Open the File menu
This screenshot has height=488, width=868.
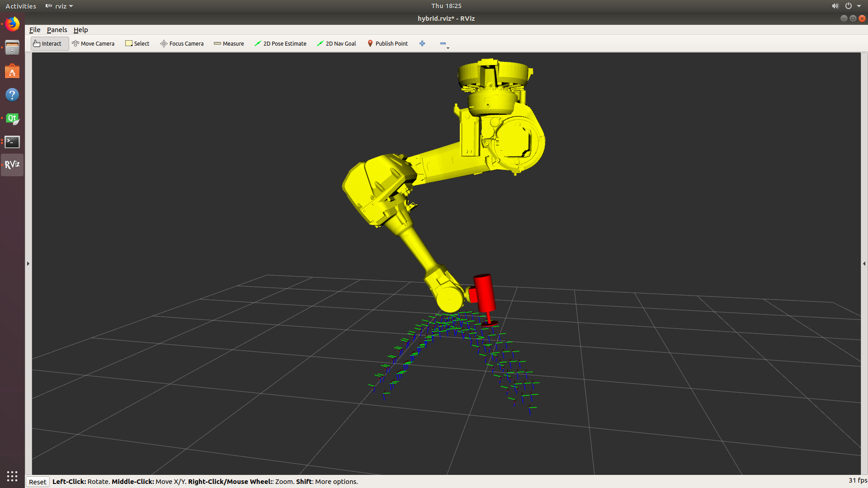tap(35, 30)
